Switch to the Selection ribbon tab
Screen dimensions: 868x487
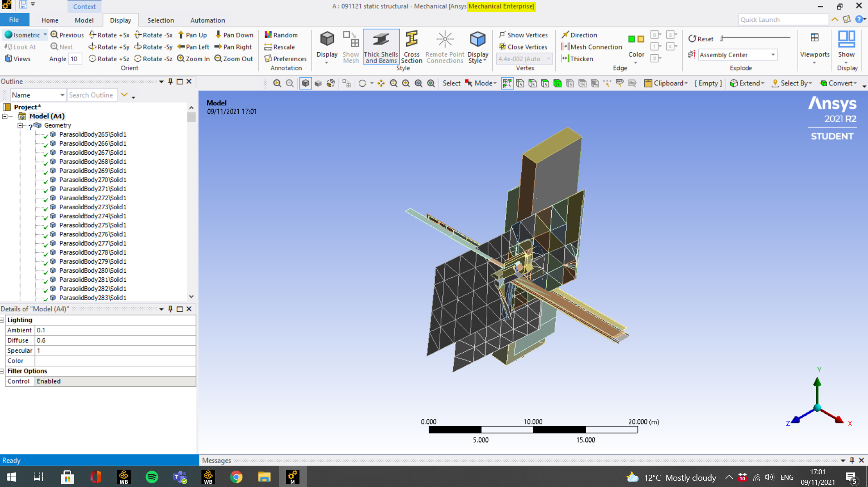point(160,20)
